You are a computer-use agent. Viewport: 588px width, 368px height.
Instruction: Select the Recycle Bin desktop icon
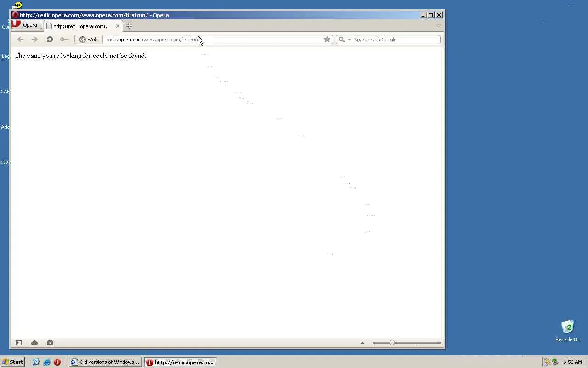[568, 331]
